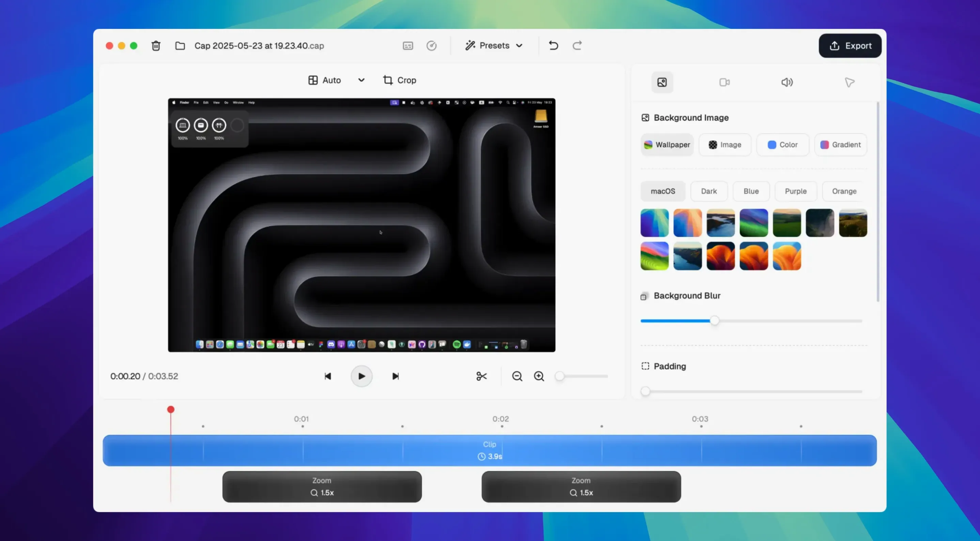Redo the last edit
The width and height of the screenshot is (980, 541).
click(577, 46)
